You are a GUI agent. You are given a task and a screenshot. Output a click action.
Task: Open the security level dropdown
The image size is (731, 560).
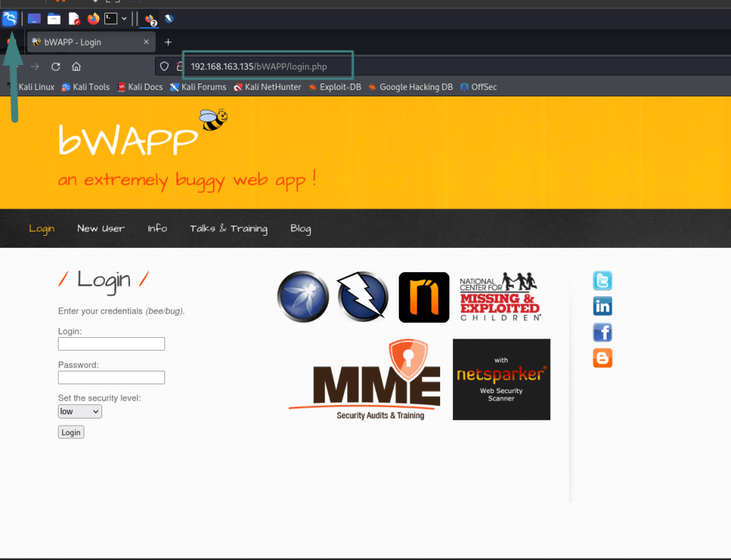click(x=80, y=411)
